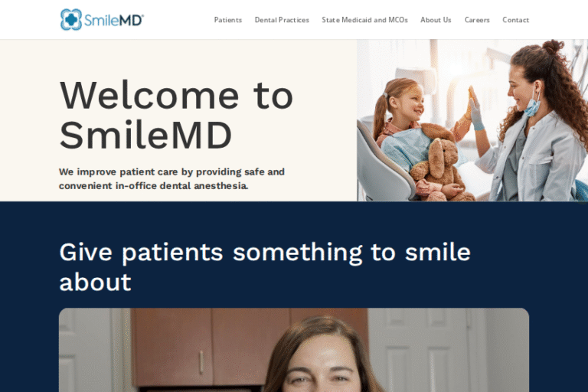The height and width of the screenshot is (392, 588).
Task: Open the Patients menu item
Action: pos(228,20)
